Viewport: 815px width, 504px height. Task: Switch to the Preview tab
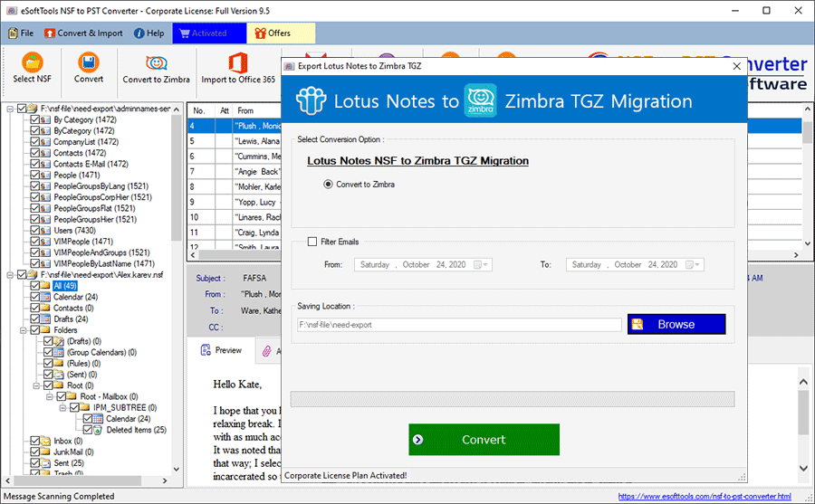coord(222,351)
